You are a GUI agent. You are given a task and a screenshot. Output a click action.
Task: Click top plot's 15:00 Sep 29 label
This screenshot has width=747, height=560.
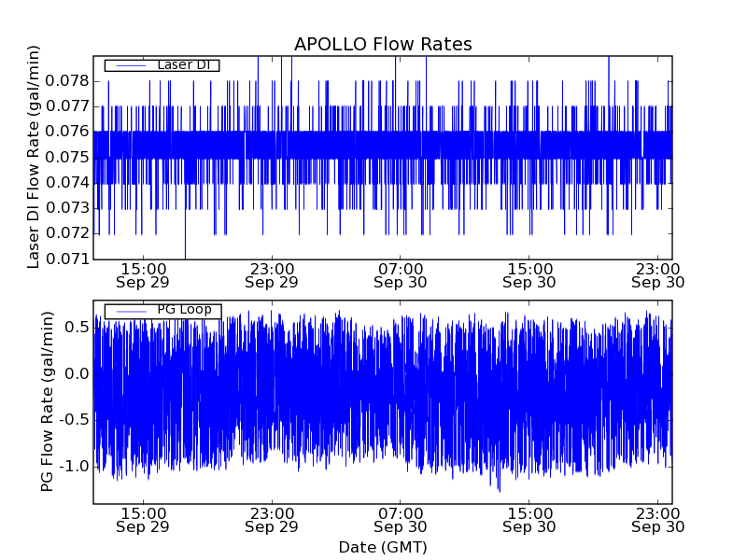click(143, 275)
